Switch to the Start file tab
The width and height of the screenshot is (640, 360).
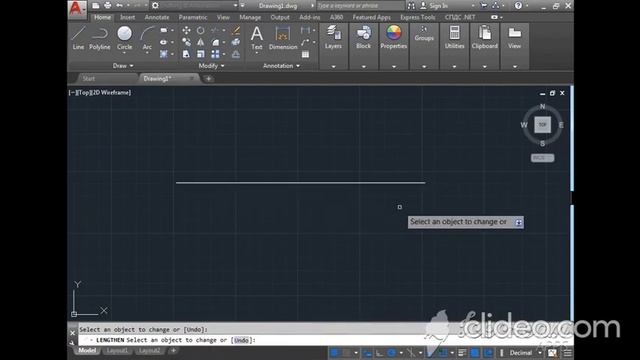89,78
